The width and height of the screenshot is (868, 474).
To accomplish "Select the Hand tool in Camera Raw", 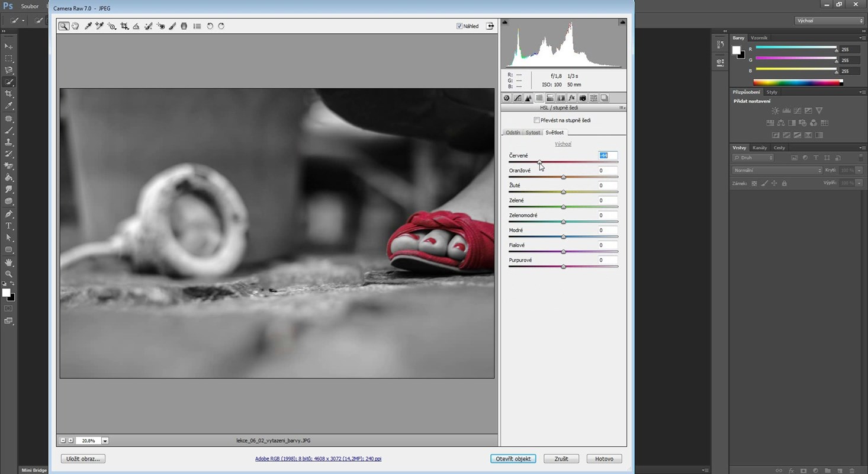I will (75, 26).
